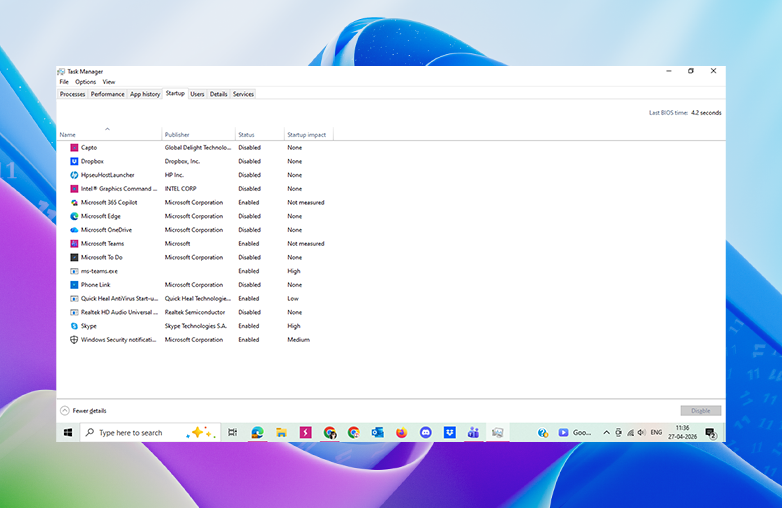This screenshot has width=782, height=508.
Task: Click the Microsoft Edge icon in startup list
Action: (74, 216)
